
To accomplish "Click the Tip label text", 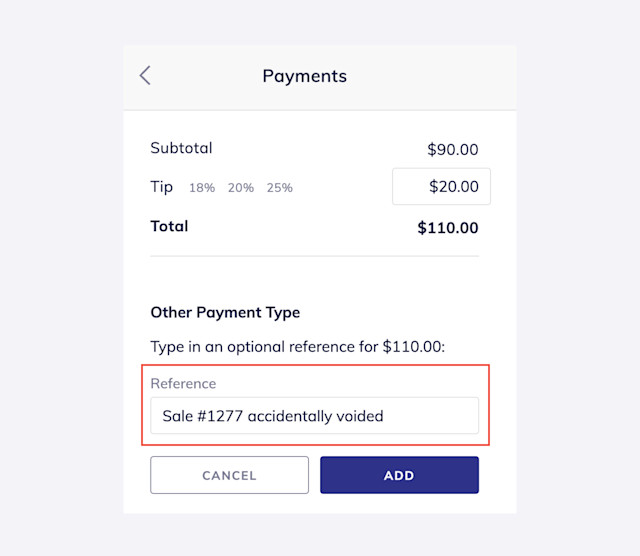I will [x=162, y=187].
